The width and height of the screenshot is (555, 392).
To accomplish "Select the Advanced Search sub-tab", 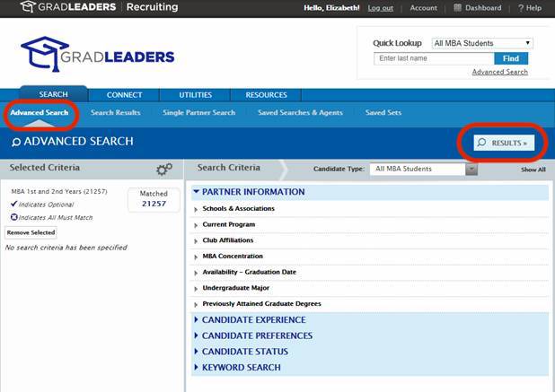I will [40, 113].
